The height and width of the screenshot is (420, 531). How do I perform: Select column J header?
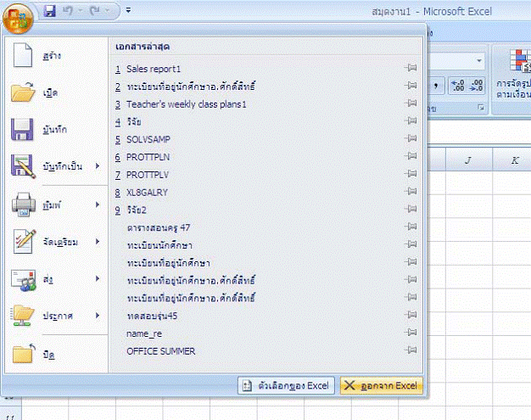tap(468, 160)
